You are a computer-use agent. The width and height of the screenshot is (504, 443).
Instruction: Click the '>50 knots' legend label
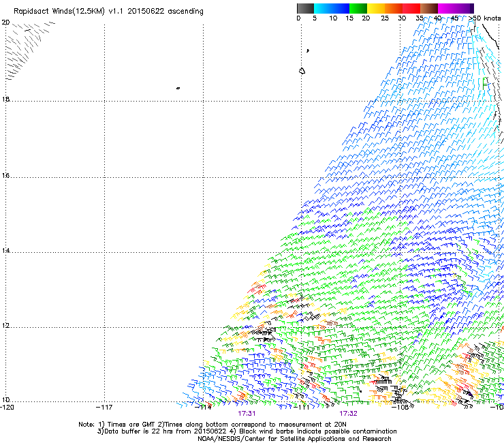484,18
